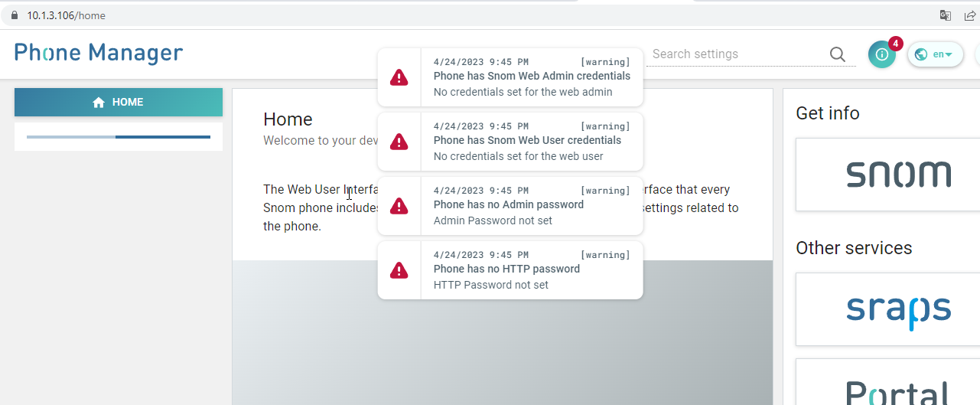Viewport: 980px width, 405px height.
Task: Click the loading progress bar in sidebar
Action: (119, 137)
